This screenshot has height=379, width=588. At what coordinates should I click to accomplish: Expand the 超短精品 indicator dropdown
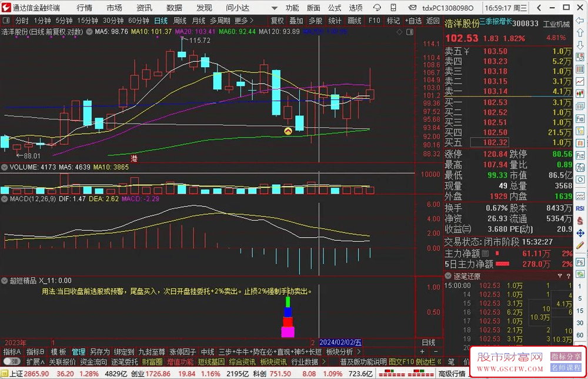(x=5, y=281)
